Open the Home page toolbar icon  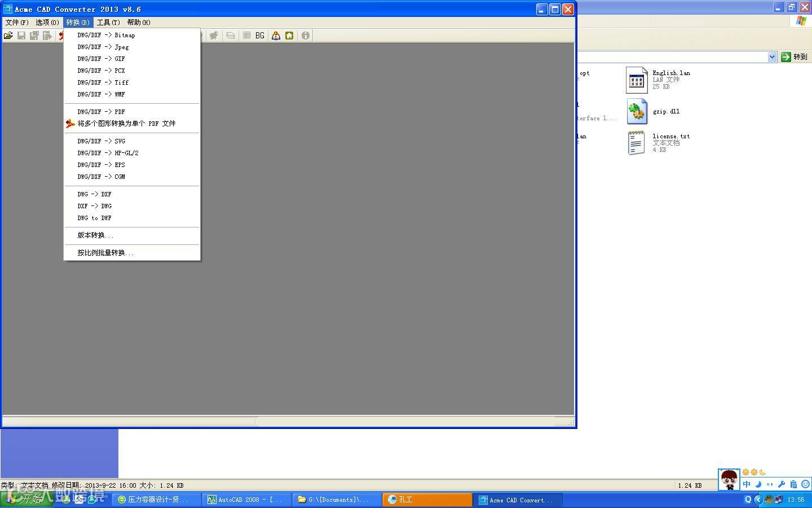289,36
